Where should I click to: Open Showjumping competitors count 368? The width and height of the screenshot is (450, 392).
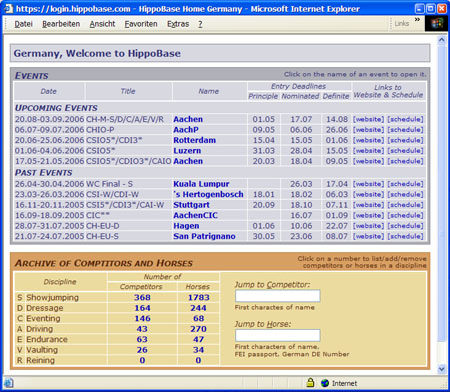(142, 297)
